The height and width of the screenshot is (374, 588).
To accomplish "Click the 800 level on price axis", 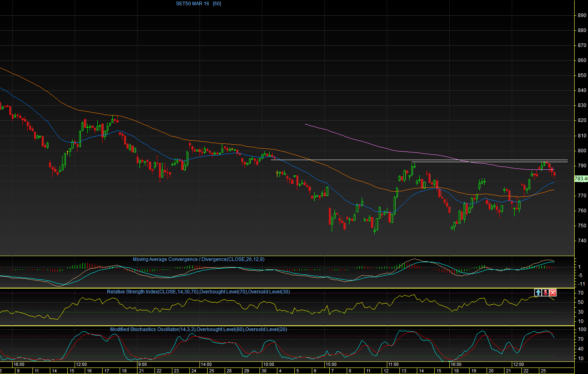I will click(582, 151).
